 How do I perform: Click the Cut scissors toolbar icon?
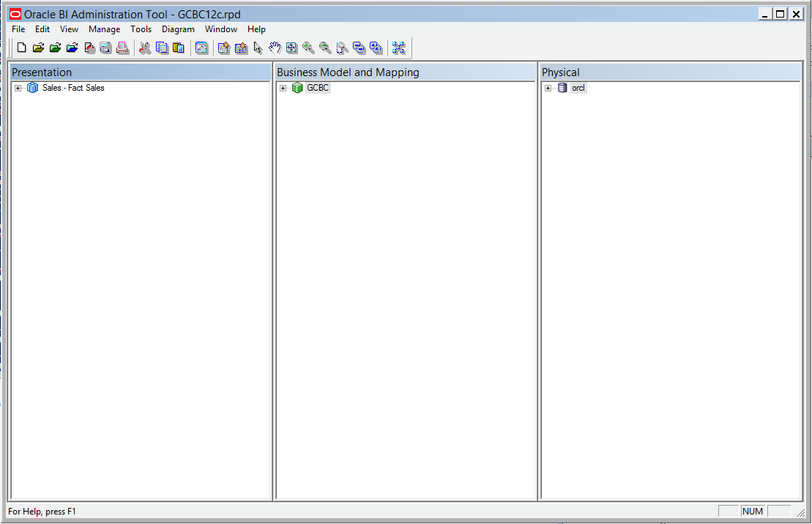tap(145, 48)
